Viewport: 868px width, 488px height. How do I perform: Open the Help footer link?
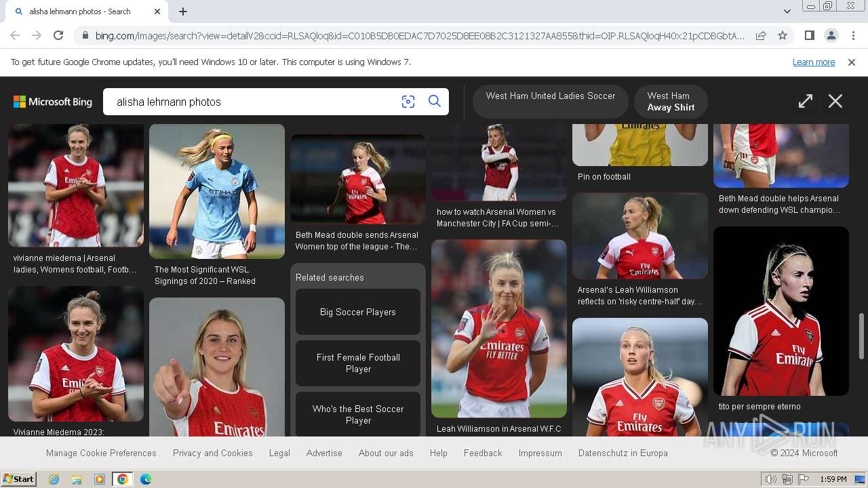click(x=439, y=453)
